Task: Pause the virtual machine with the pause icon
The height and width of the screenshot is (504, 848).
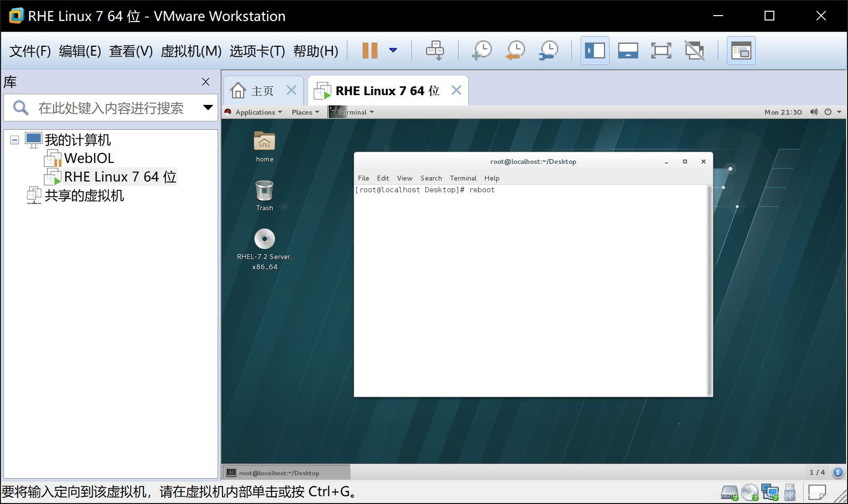Action: click(x=370, y=50)
